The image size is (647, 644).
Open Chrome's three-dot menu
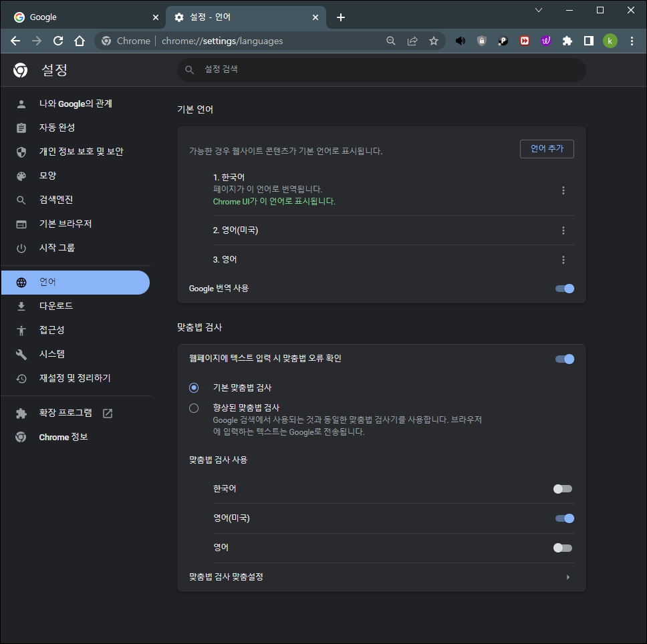pos(632,41)
